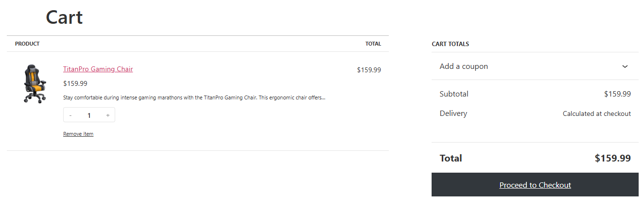Viewport: 644px width, 210px height.
Task: Click the bold Total label
Action: (451, 158)
